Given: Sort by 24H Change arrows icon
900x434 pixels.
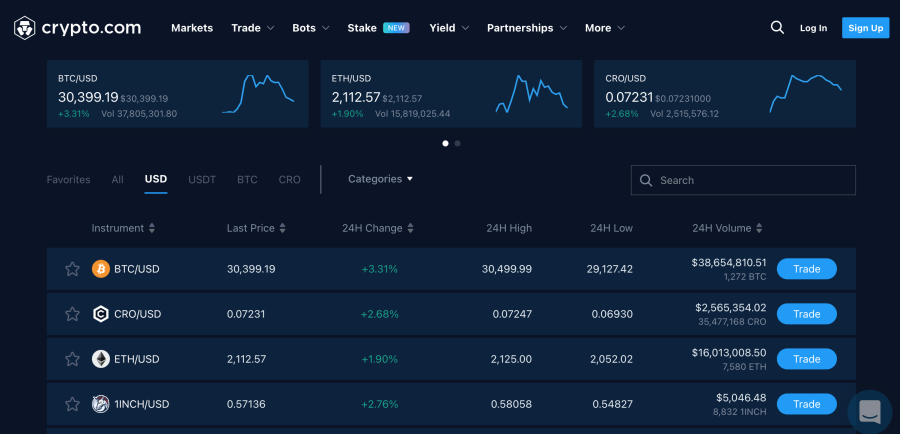Looking at the screenshot, I should 410,228.
